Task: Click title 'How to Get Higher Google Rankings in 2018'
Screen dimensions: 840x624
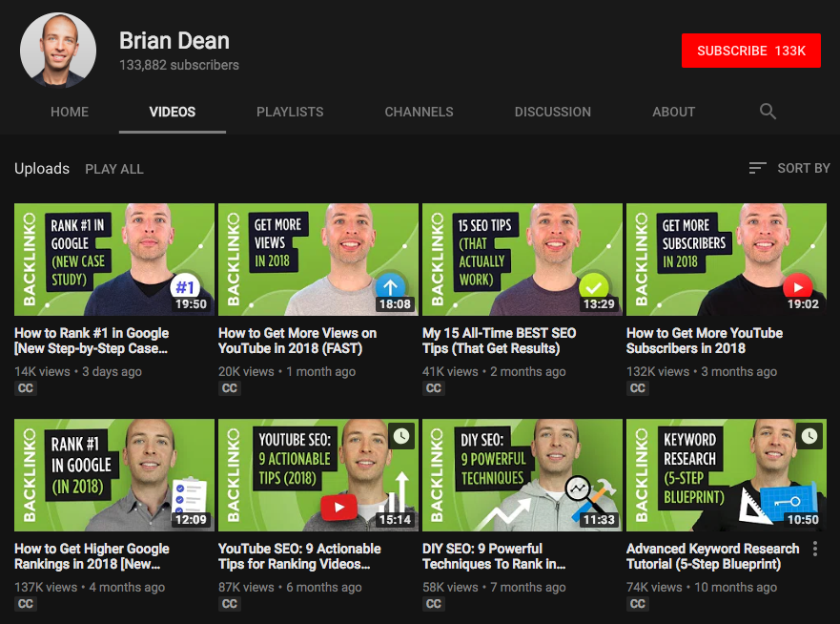Action: [92, 556]
